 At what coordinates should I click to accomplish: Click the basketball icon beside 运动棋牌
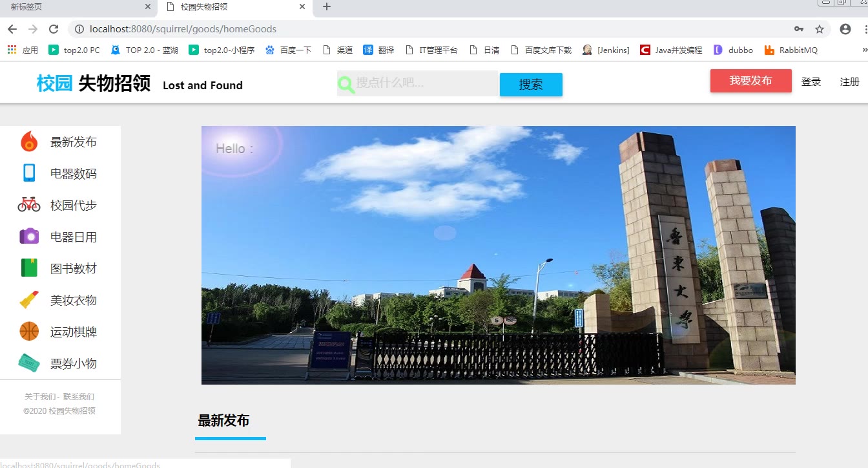point(29,332)
